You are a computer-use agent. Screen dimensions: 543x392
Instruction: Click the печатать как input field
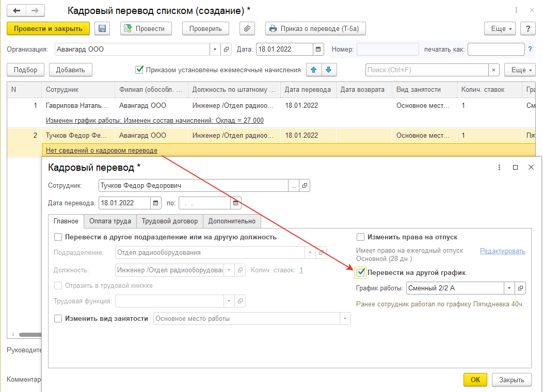coord(496,50)
